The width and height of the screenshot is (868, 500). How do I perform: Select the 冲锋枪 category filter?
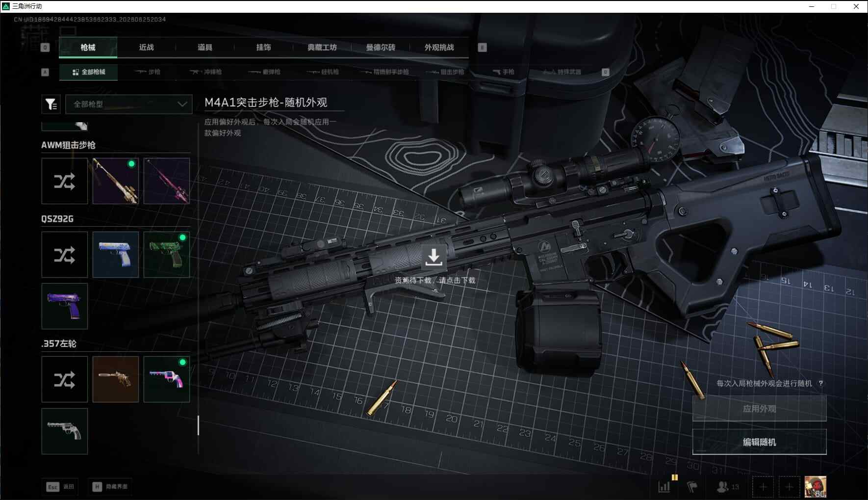click(206, 72)
